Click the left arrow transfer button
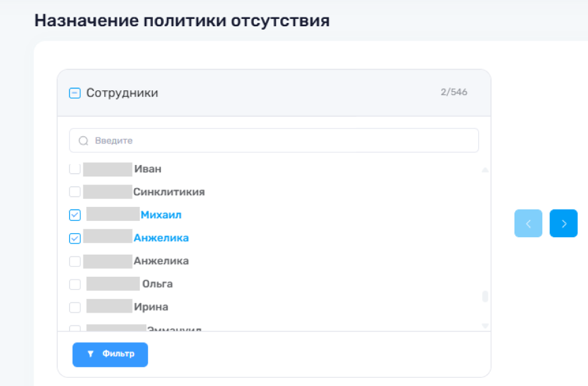Image resolution: width=588 pixels, height=386 pixels. point(528,224)
